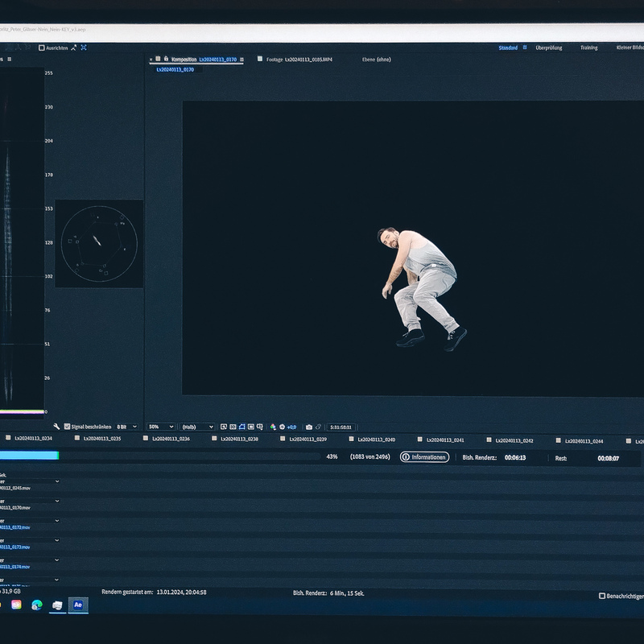Click the pink app taskbar icon
The width and height of the screenshot is (644, 644).
pos(16,605)
